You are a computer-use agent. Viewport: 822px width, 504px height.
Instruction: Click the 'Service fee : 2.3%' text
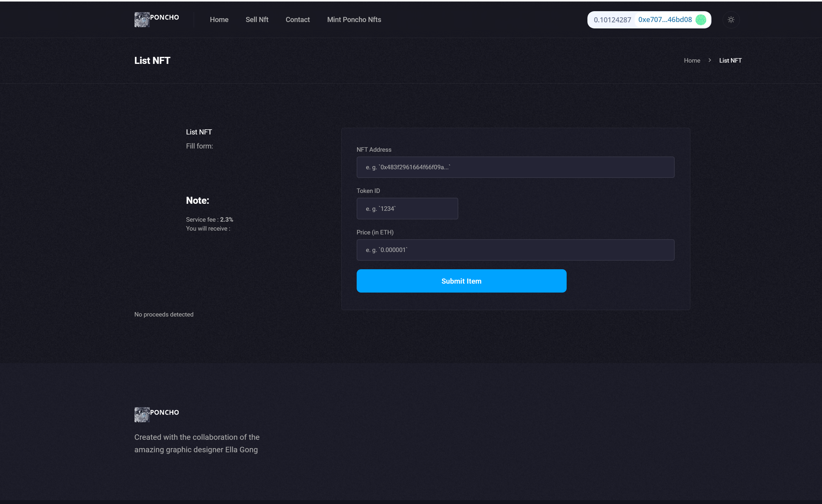[x=210, y=219]
